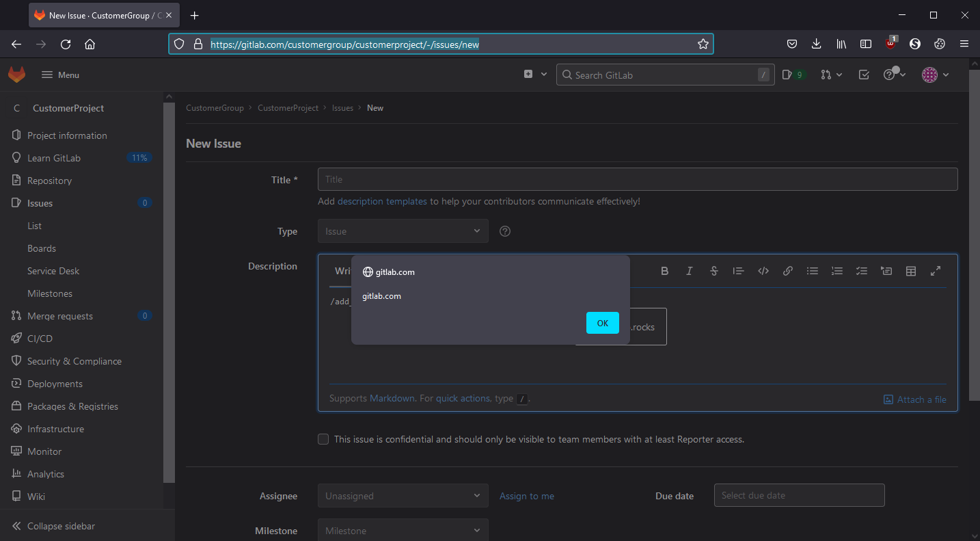Click the Assign to me link
The height and width of the screenshot is (541, 980).
526,496
